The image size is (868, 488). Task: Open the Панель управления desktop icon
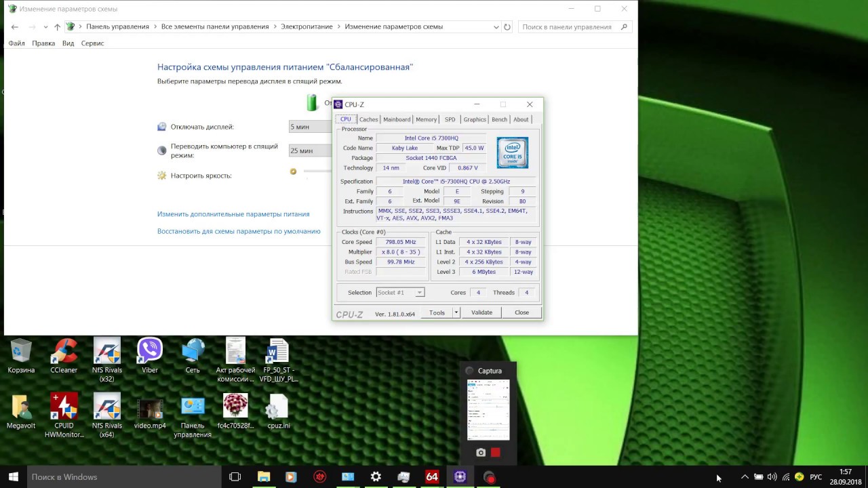pyautogui.click(x=193, y=415)
